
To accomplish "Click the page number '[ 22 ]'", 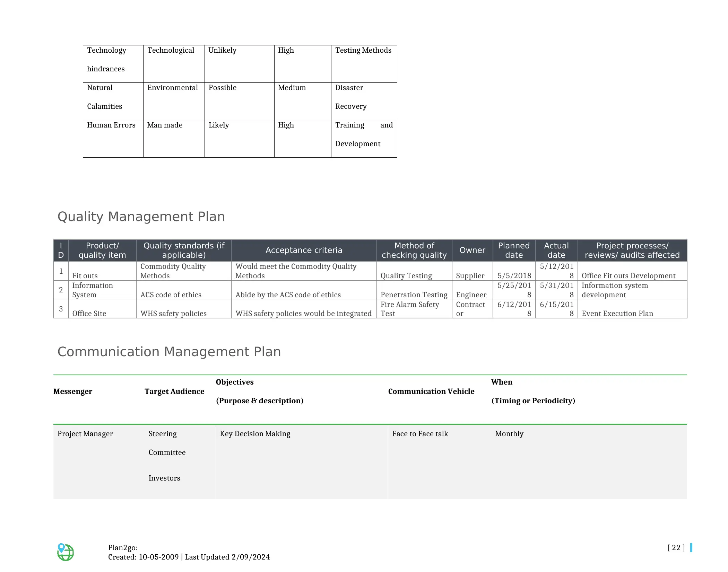I will [x=676, y=547].
